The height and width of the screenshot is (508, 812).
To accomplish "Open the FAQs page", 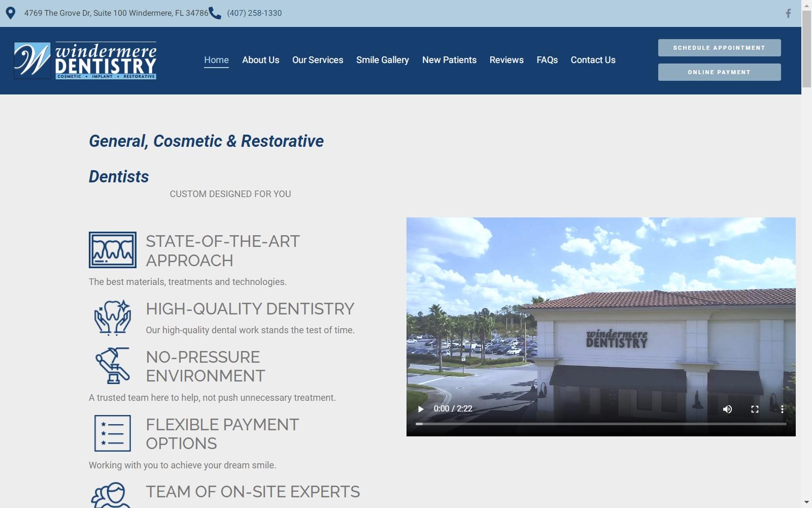I will click(547, 60).
